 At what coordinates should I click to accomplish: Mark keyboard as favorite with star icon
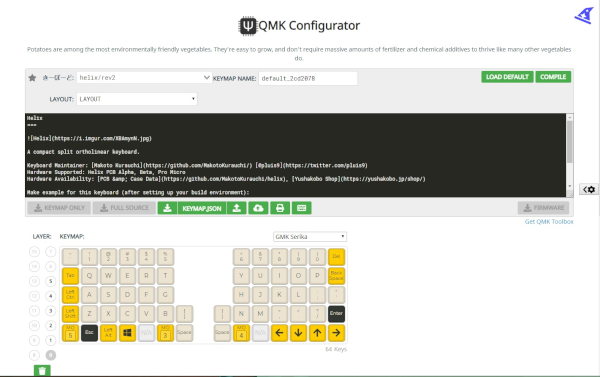click(32, 78)
